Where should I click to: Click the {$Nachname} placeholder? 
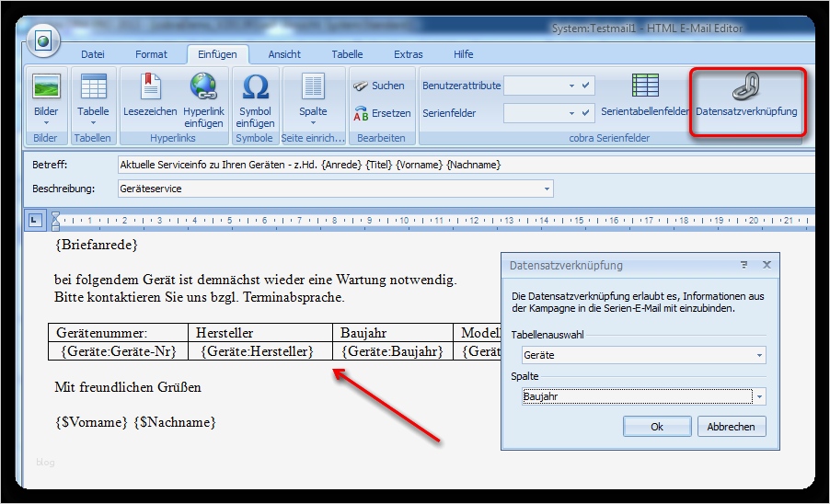pyautogui.click(x=175, y=422)
